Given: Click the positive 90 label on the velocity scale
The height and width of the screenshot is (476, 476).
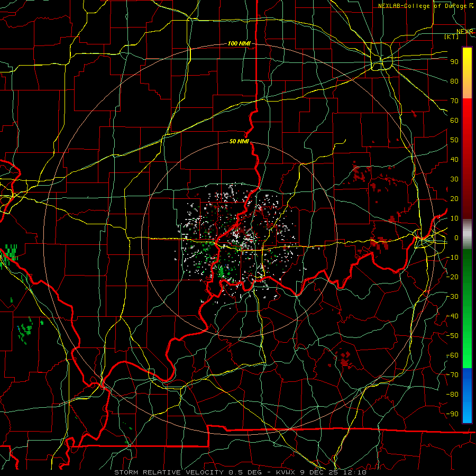Looking at the screenshot, I should [454, 62].
